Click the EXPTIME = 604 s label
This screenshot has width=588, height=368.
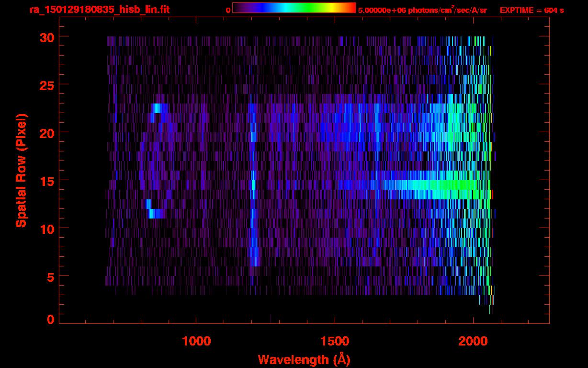tap(531, 10)
